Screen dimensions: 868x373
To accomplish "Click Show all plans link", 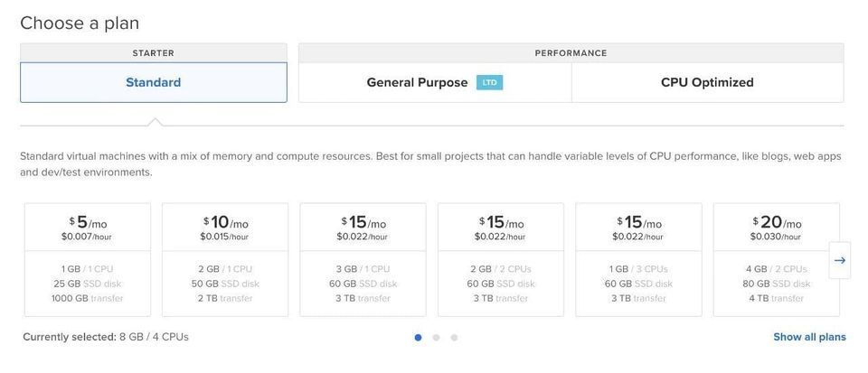I will click(809, 337).
